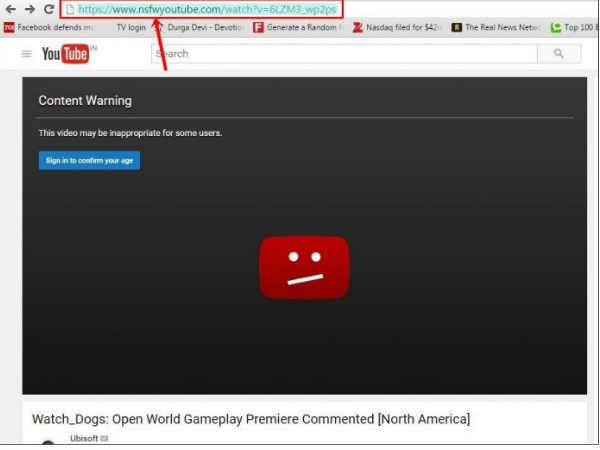Go forward with the browser forward arrow

[29, 9]
